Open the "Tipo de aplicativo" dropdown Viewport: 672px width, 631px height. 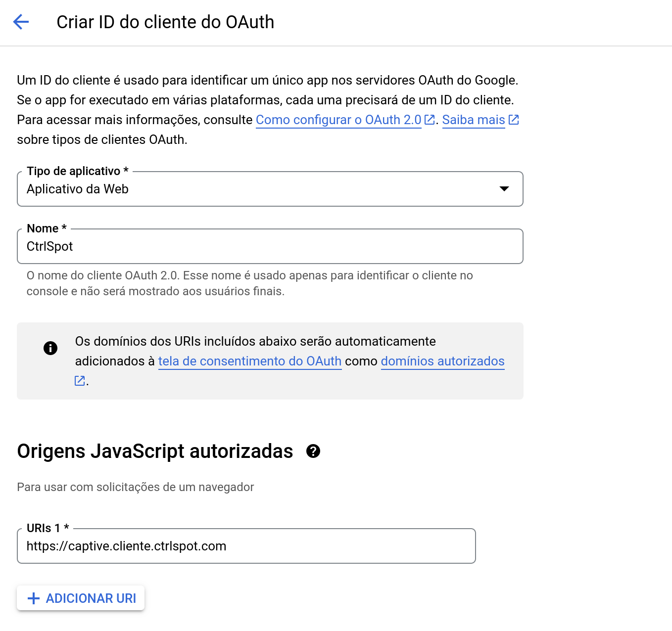coord(270,189)
